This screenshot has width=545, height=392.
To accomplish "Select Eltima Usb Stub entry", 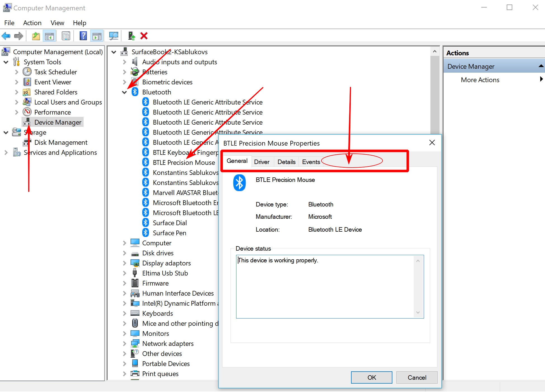I will tap(165, 273).
